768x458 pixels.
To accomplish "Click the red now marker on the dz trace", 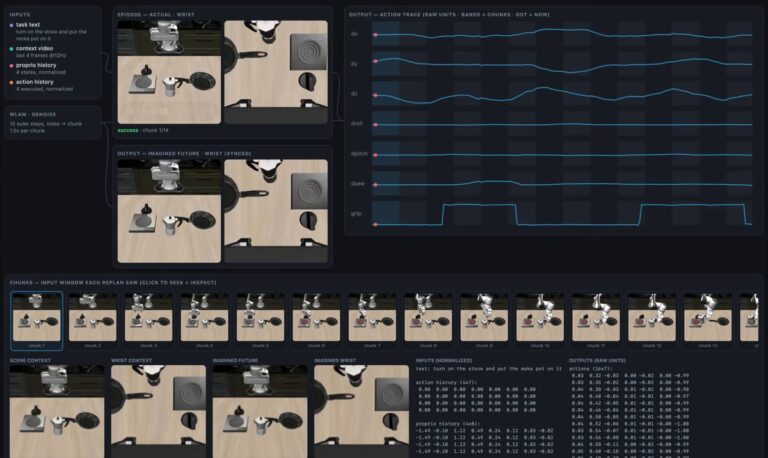I will [x=376, y=95].
